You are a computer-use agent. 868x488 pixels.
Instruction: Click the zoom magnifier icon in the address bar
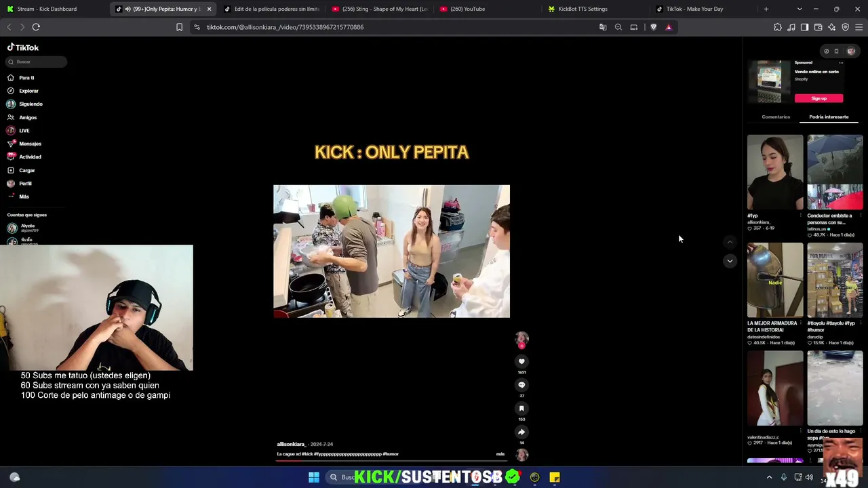618,27
